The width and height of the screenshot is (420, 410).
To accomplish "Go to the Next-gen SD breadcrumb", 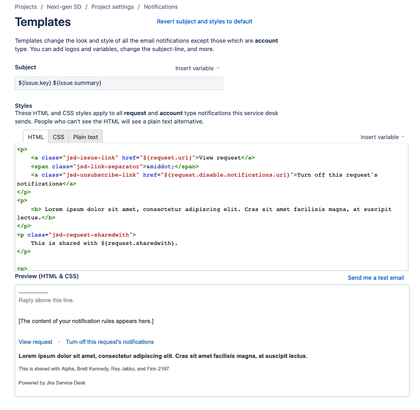I will tap(64, 7).
